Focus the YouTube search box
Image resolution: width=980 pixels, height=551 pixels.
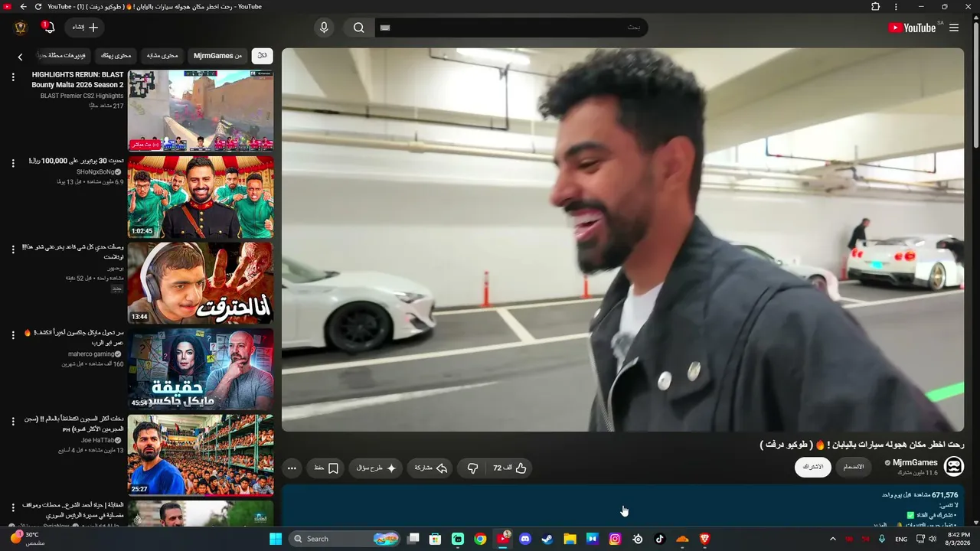511,28
